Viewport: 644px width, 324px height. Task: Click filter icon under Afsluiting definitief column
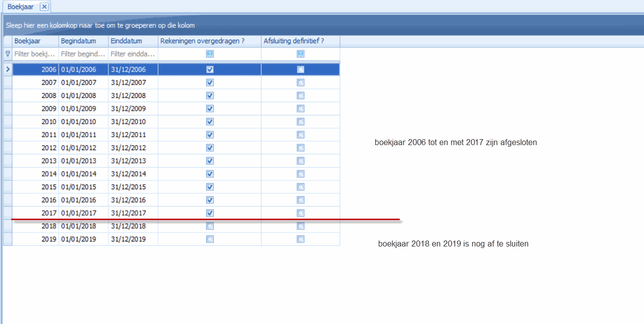click(x=301, y=54)
